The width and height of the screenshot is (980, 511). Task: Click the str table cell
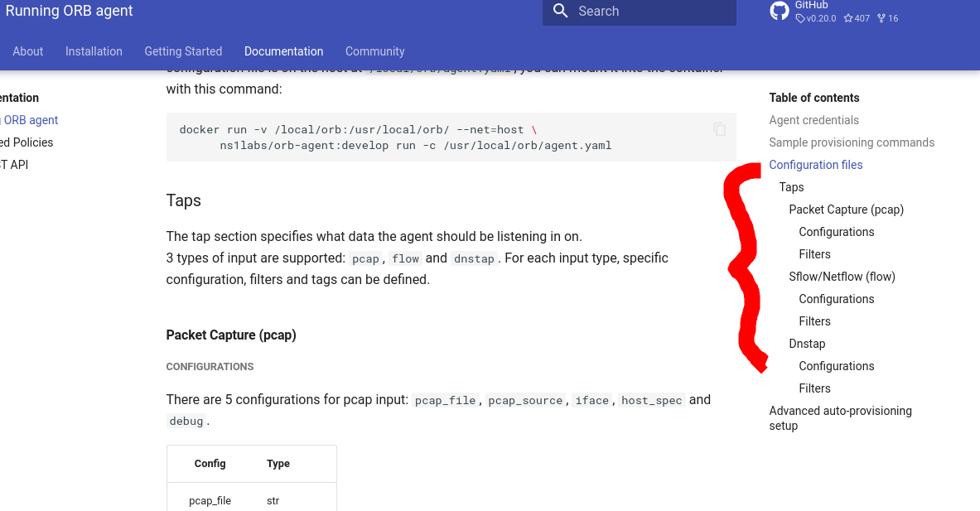(x=273, y=501)
